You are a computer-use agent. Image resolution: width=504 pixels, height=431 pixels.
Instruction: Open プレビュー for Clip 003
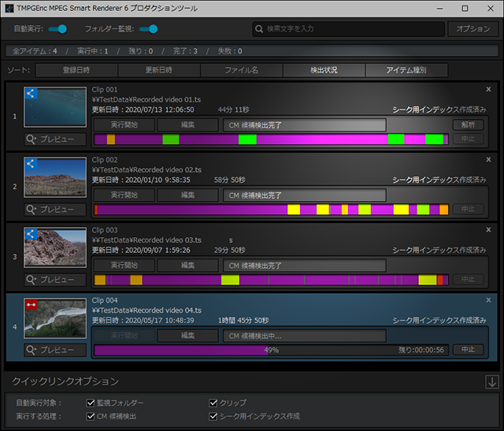(55, 280)
